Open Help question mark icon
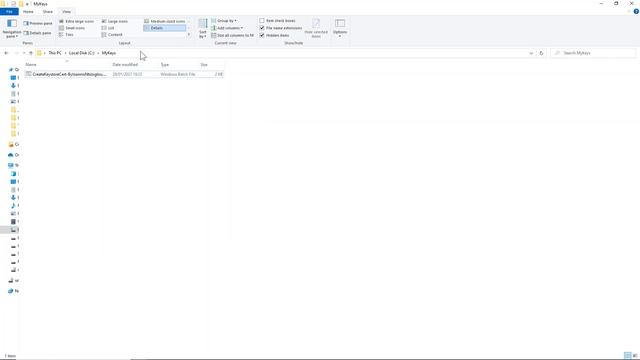This screenshot has height=360, width=640. pyautogui.click(x=636, y=11)
